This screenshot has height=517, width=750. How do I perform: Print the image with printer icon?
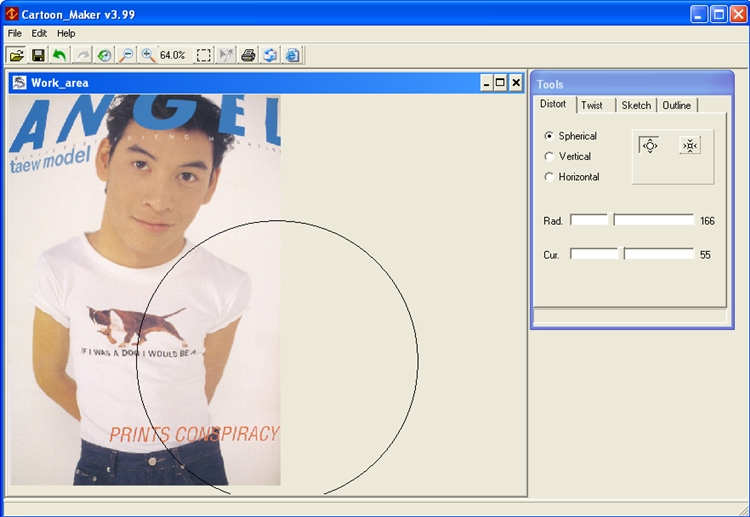point(248,55)
